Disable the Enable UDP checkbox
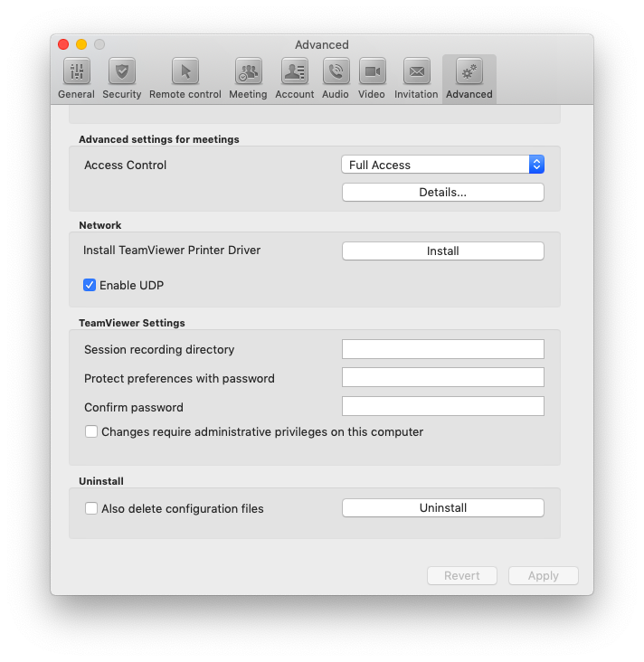Image resolution: width=644 pixels, height=662 pixels. pos(90,285)
